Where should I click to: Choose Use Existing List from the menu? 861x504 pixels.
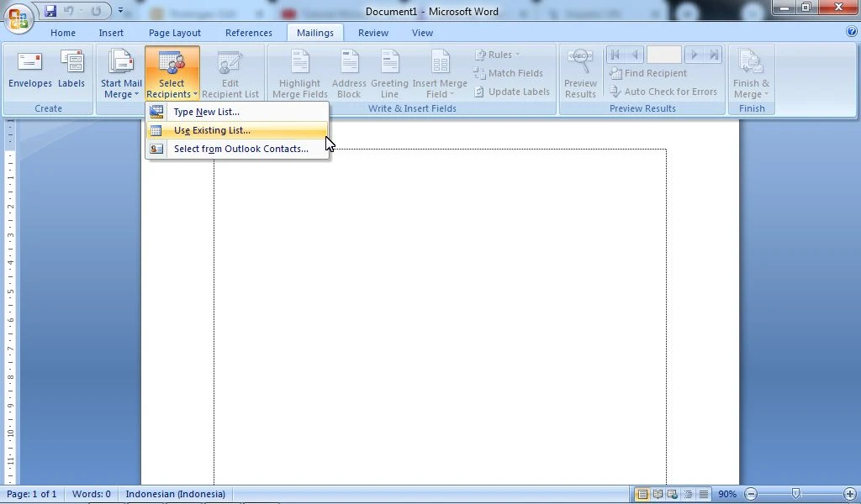point(237,130)
